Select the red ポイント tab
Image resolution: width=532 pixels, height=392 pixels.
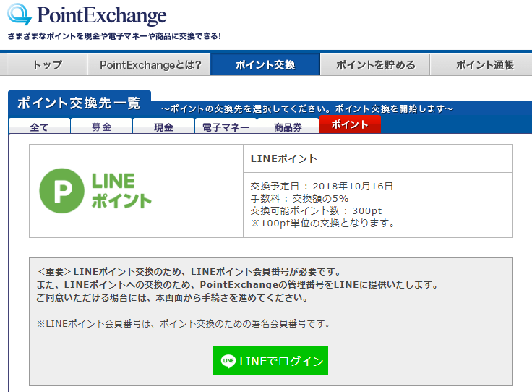350,124
